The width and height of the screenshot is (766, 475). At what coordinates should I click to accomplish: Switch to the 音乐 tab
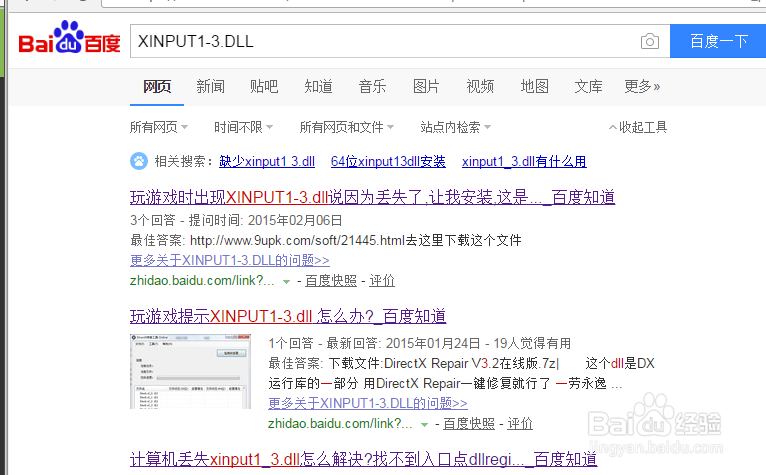(372, 86)
